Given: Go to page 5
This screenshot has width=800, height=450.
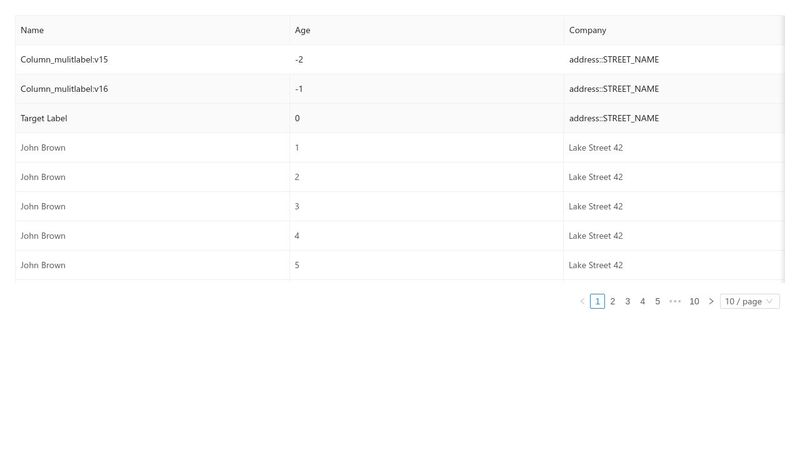Looking at the screenshot, I should (658, 302).
